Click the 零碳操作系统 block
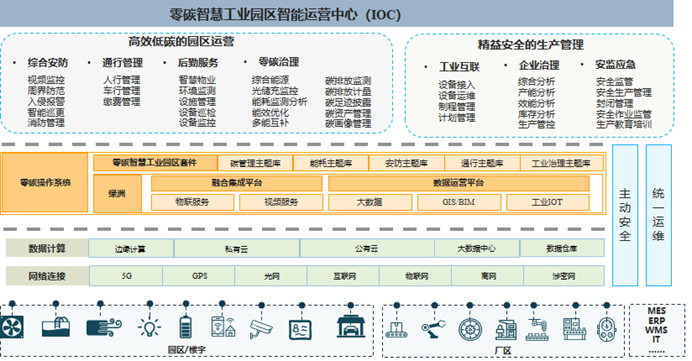The image size is (692, 361). (x=45, y=182)
